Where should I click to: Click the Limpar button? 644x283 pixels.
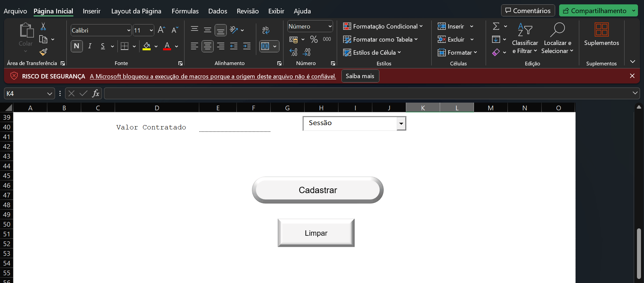click(x=316, y=233)
